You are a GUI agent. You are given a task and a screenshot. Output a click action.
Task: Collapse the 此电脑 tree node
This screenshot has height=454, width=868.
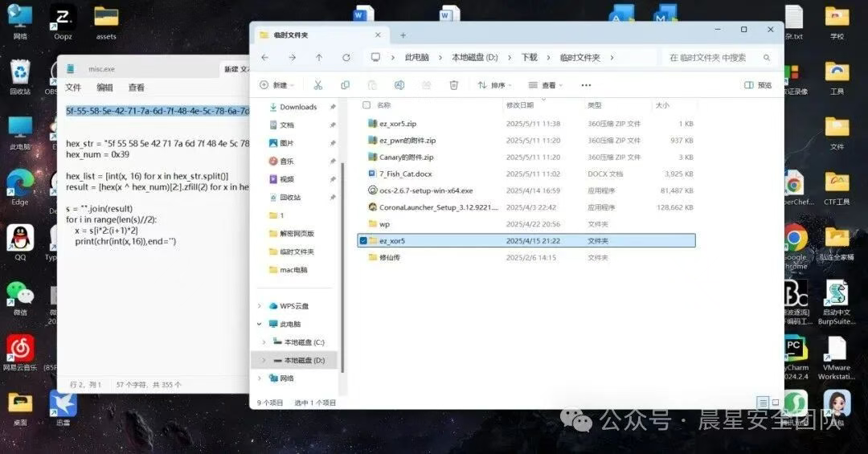[x=260, y=324]
